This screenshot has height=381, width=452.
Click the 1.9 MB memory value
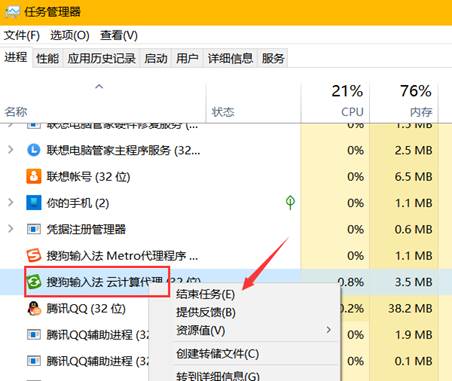click(413, 335)
